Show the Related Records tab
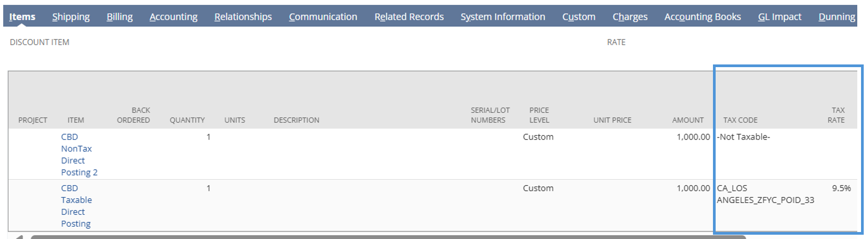This screenshot has width=868, height=239. (x=409, y=17)
